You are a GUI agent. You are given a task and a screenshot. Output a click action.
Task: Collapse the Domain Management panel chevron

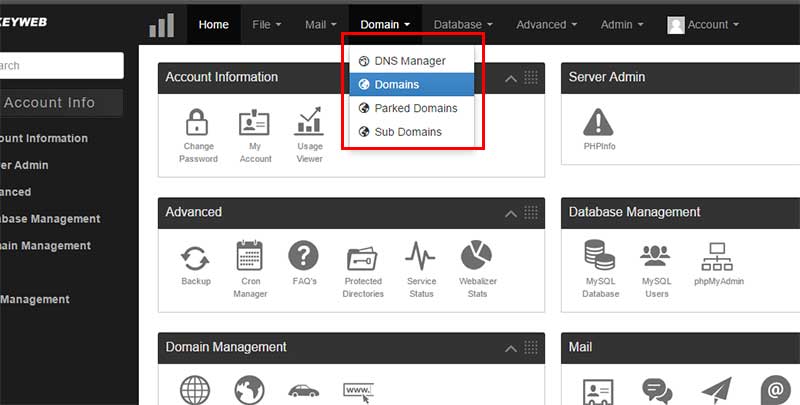pos(511,349)
